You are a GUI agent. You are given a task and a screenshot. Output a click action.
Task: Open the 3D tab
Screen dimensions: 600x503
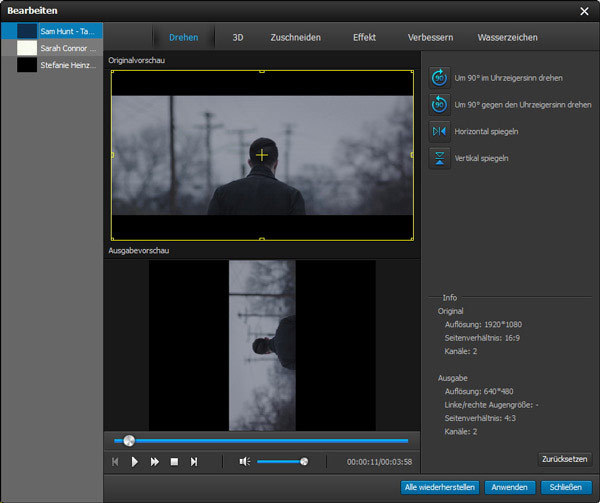[x=238, y=37]
